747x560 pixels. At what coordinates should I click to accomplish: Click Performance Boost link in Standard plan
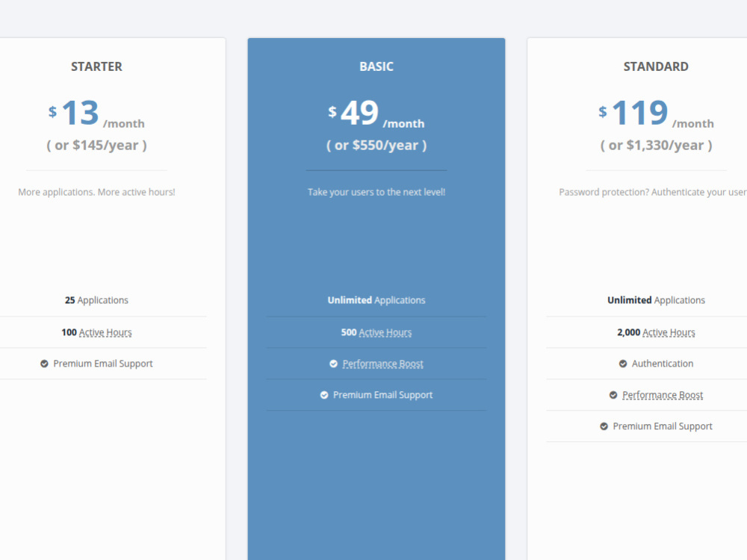pyautogui.click(x=662, y=395)
